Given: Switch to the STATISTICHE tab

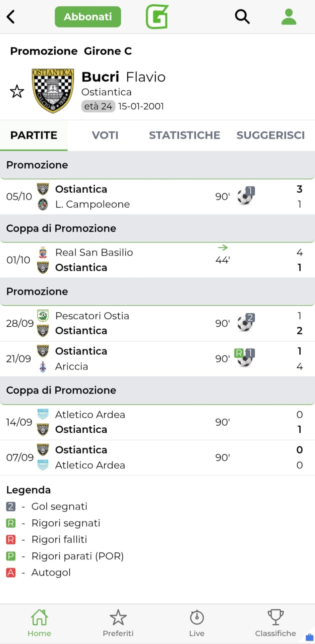Looking at the screenshot, I should [185, 135].
